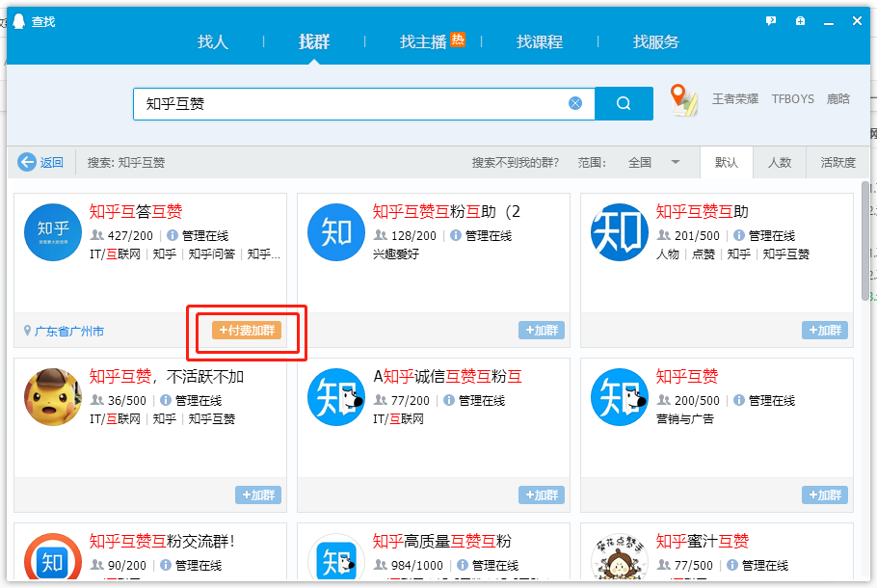Open the feedback icon in title bar
Screen dimensions: 877x588
(x=771, y=21)
